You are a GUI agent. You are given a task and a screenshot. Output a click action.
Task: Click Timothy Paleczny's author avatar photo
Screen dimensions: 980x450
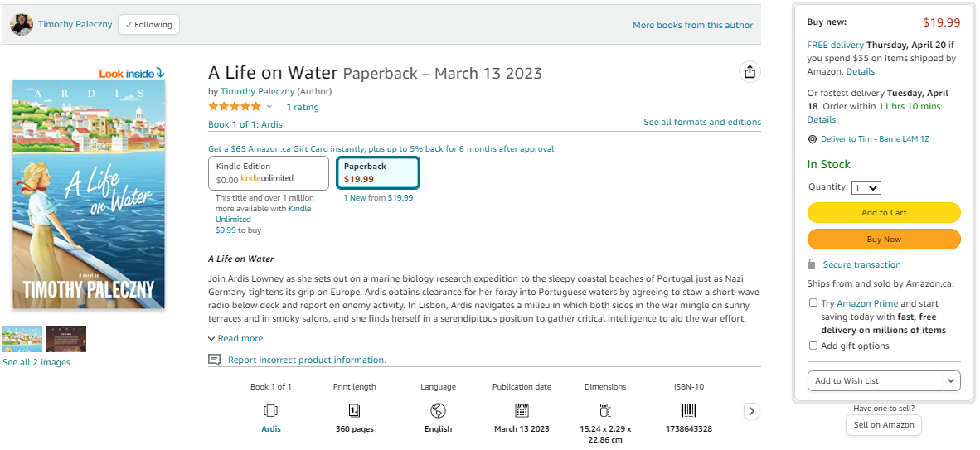point(22,24)
